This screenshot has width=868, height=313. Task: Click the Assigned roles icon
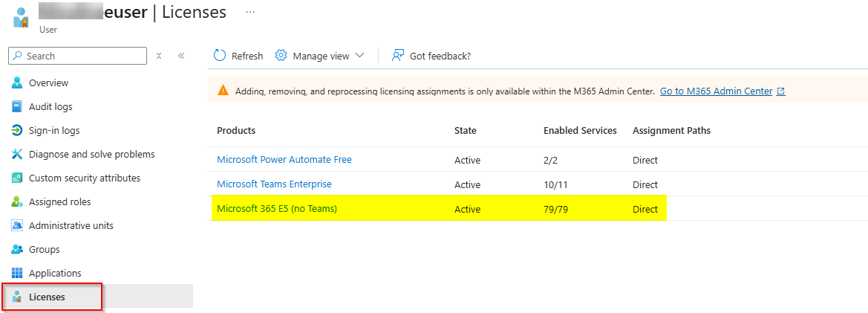[18, 201]
